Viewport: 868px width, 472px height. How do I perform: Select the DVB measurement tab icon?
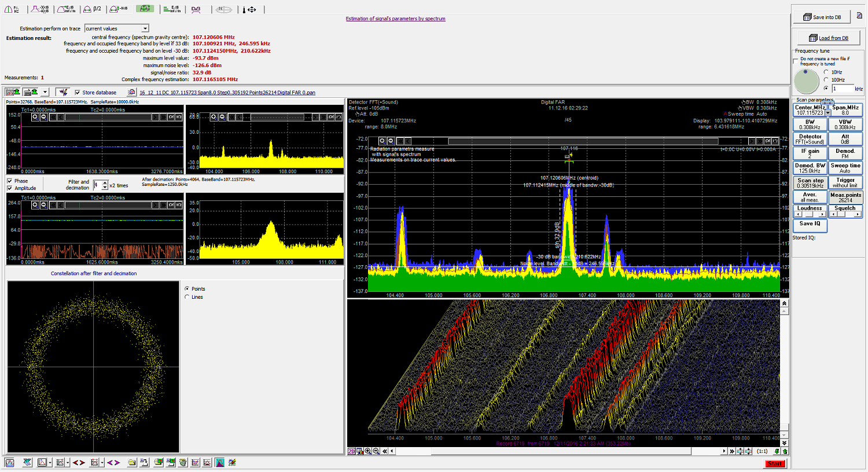click(196, 9)
